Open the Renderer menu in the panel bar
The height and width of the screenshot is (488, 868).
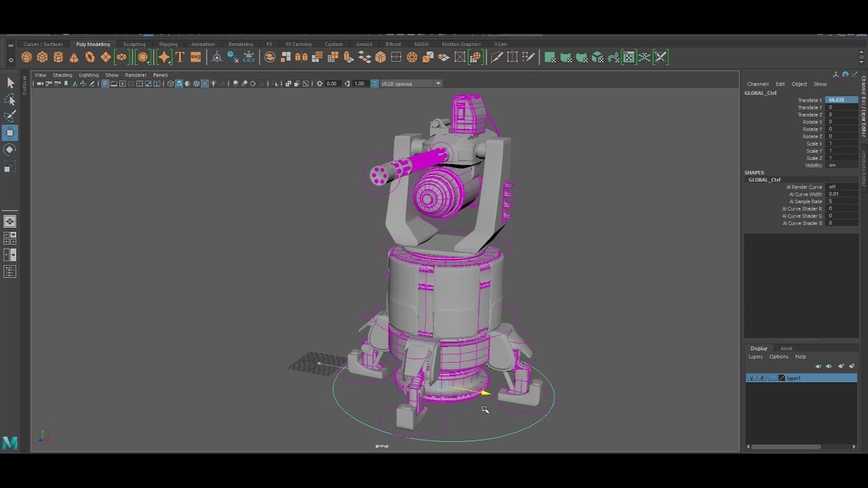[136, 75]
